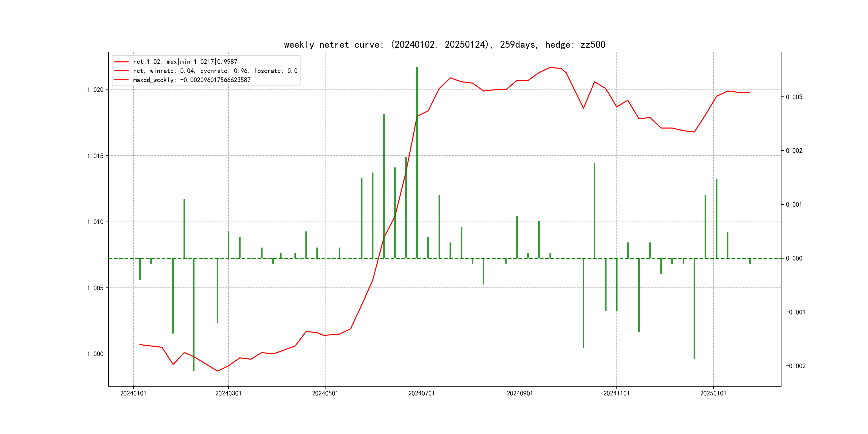This screenshot has height=434, width=868.
Task: Click the 0.001 right y-axis tick label
Action: (x=794, y=204)
